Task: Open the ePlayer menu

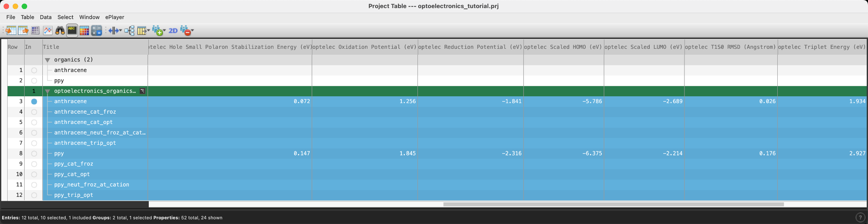Action: (x=115, y=17)
